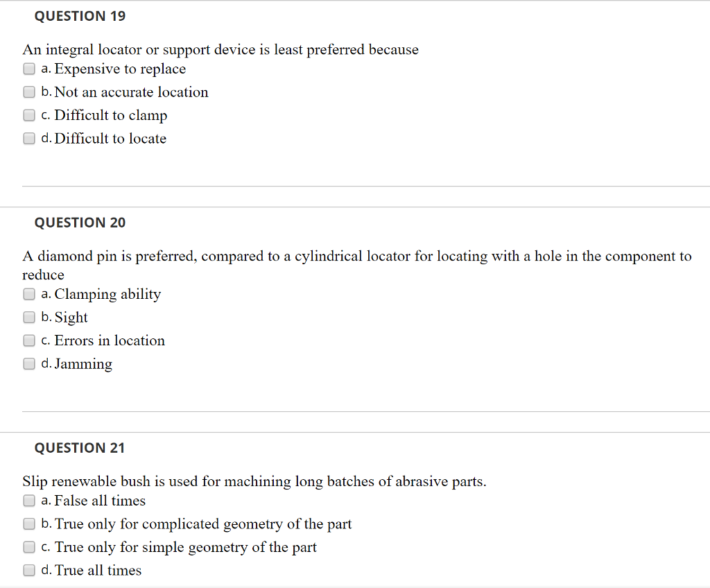
Task: Check option d 'Difficult to locate'
Action: 28,138
